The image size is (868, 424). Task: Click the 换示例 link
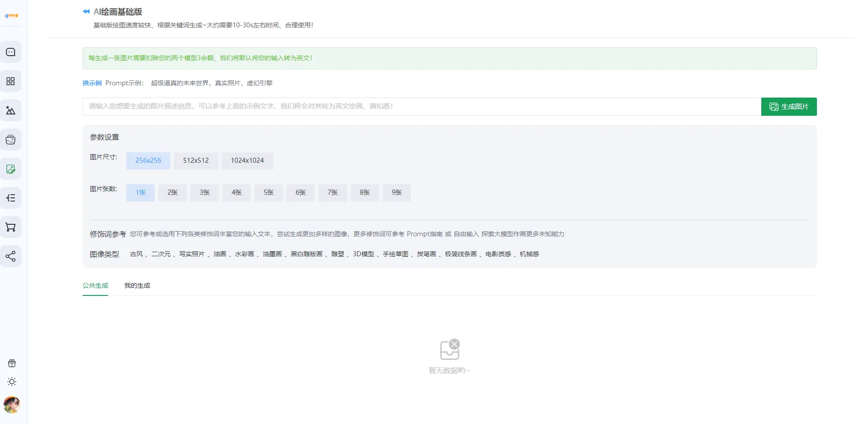(92, 83)
